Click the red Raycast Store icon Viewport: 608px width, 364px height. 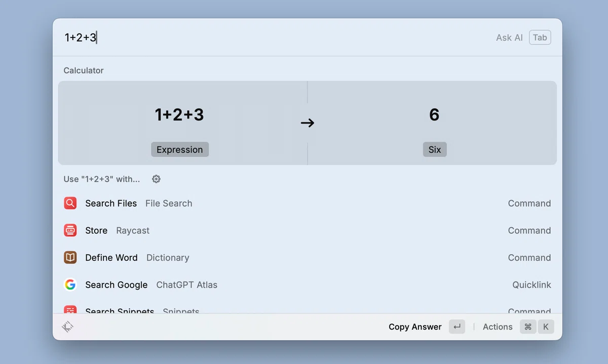tap(70, 230)
